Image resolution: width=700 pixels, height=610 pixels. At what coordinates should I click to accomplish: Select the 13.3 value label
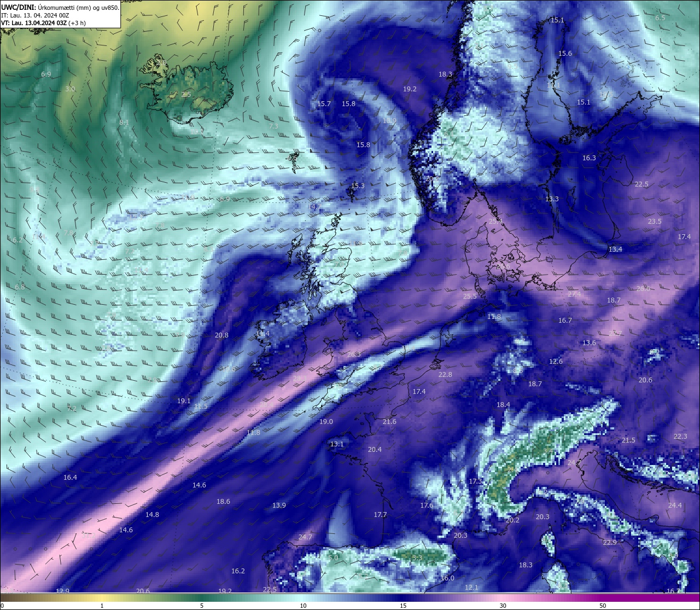coord(552,199)
